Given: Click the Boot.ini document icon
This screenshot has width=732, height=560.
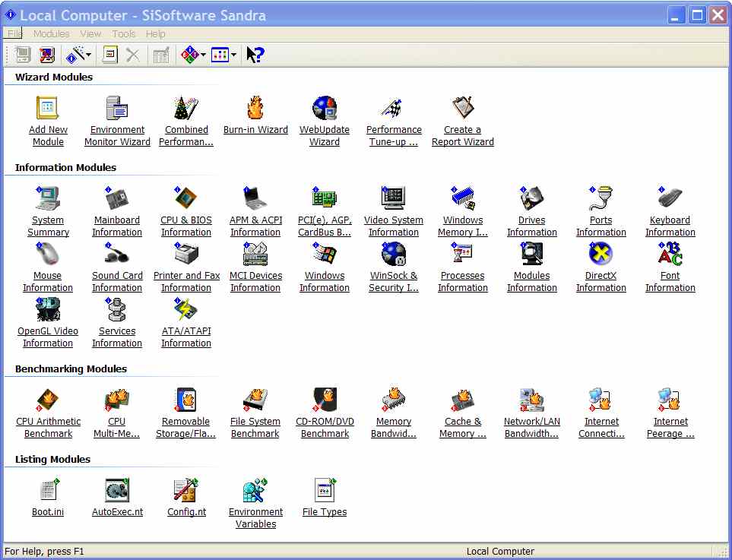Looking at the screenshot, I should (x=49, y=490).
